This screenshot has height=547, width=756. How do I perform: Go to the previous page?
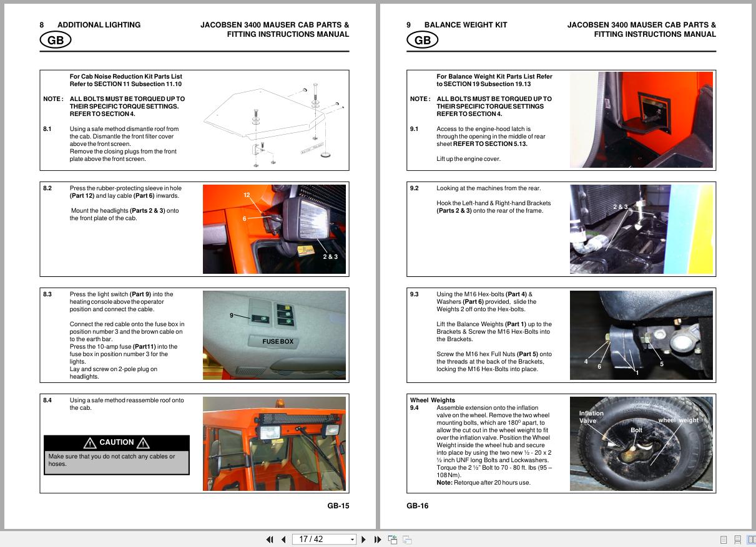tap(283, 540)
